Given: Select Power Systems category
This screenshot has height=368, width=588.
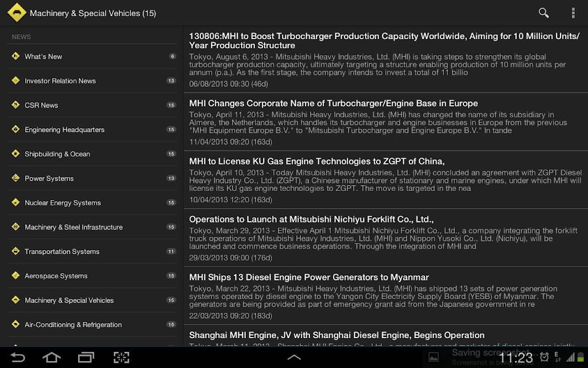Looking at the screenshot, I should click(92, 178).
